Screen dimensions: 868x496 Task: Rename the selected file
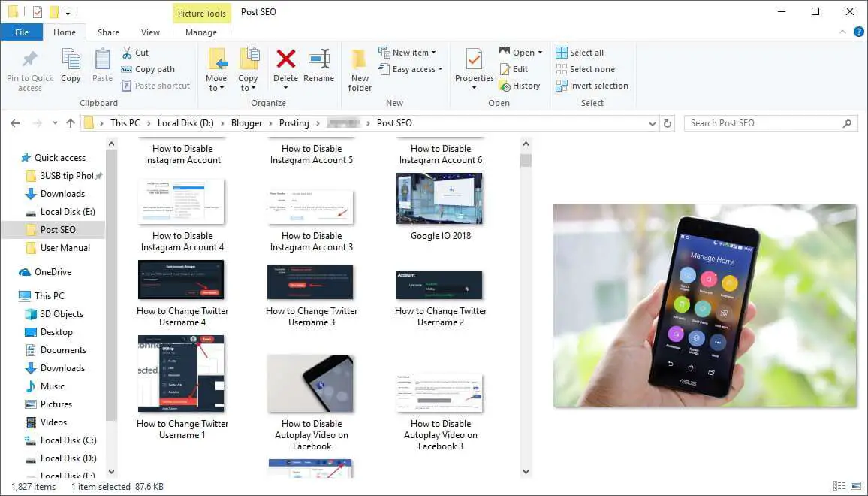click(x=319, y=68)
